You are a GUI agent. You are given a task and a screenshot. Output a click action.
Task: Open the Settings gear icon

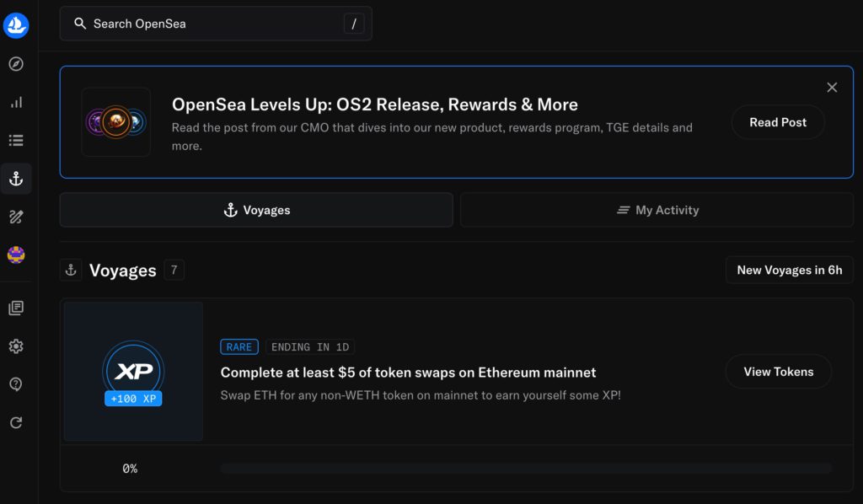click(x=16, y=346)
